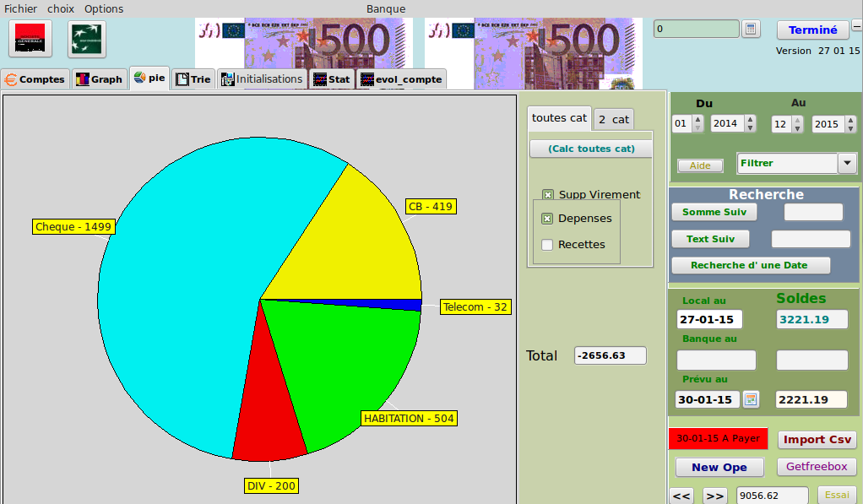Image resolution: width=863 pixels, height=504 pixels.
Task: Open calculator icon next to amount field
Action: point(751,29)
